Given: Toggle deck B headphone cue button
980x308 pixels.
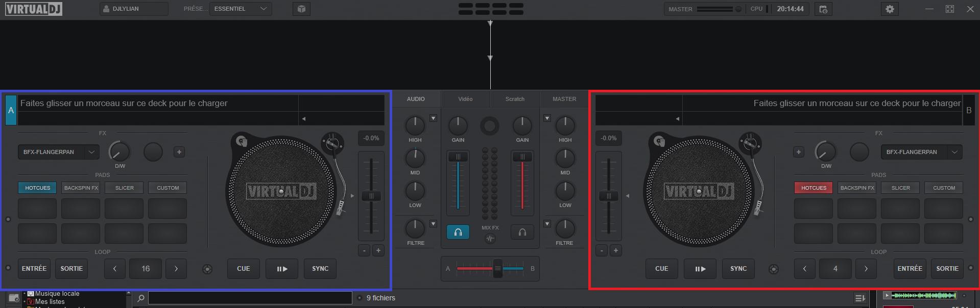Looking at the screenshot, I should (x=522, y=232).
